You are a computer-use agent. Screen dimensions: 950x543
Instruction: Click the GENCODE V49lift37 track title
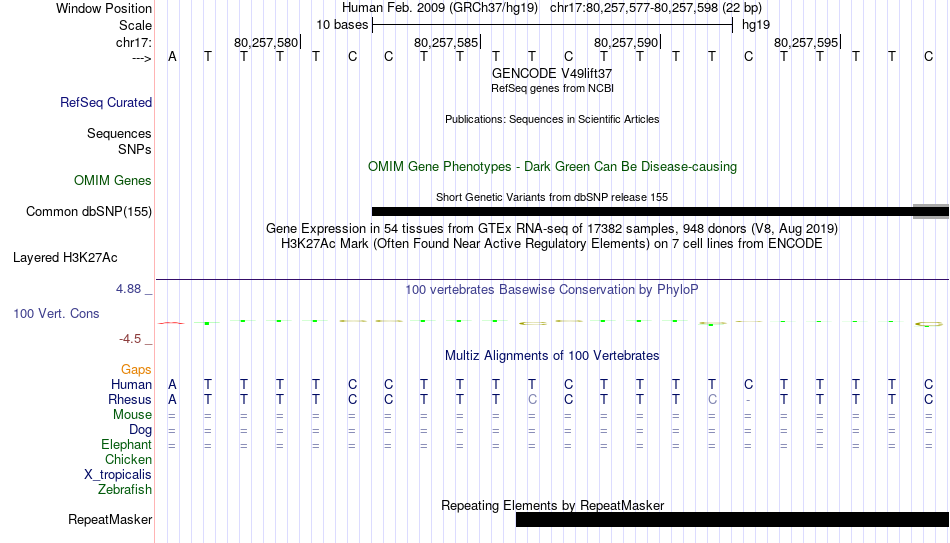coord(552,73)
